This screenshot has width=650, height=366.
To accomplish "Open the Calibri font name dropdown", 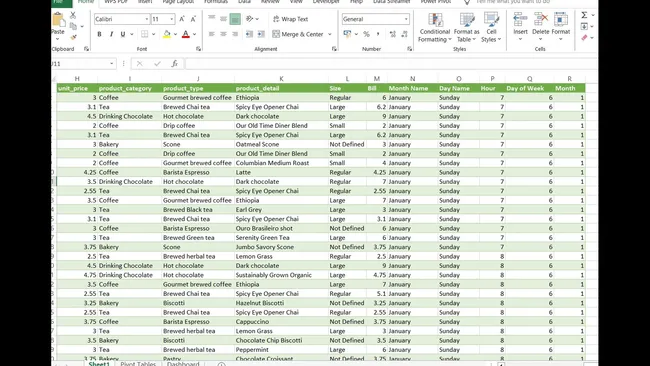I will point(146,19).
